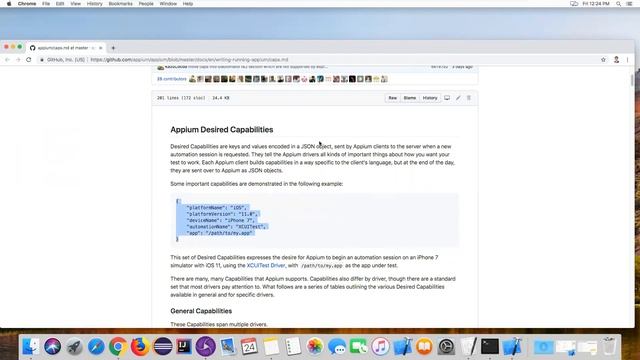Viewport: 640px width, 360px height.
Task: Open Preview app in the dock
Action: (x=228, y=347)
